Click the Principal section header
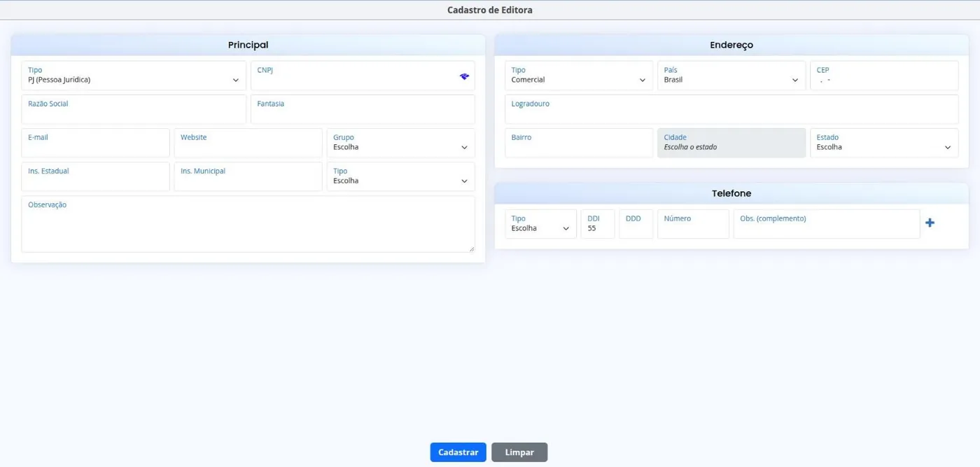This screenshot has width=980, height=467. (x=248, y=45)
